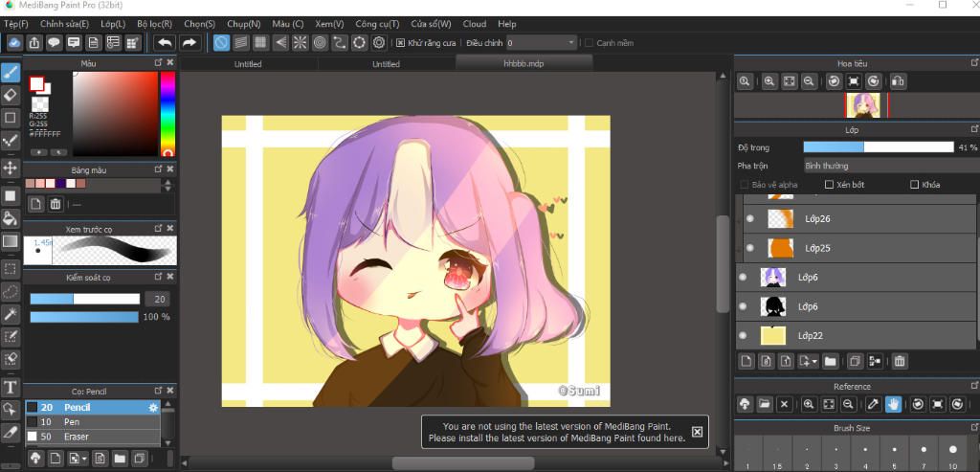Delete the selected layer with trash icon
The image size is (980, 472).
pyautogui.click(x=899, y=361)
